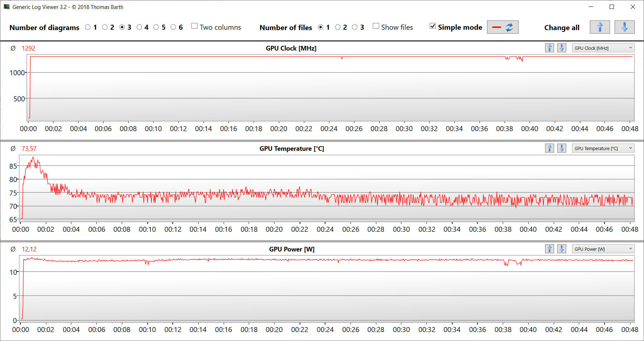This screenshot has width=644, height=341.
Task: Click the Number of diagrams label
Action: pyautogui.click(x=44, y=28)
